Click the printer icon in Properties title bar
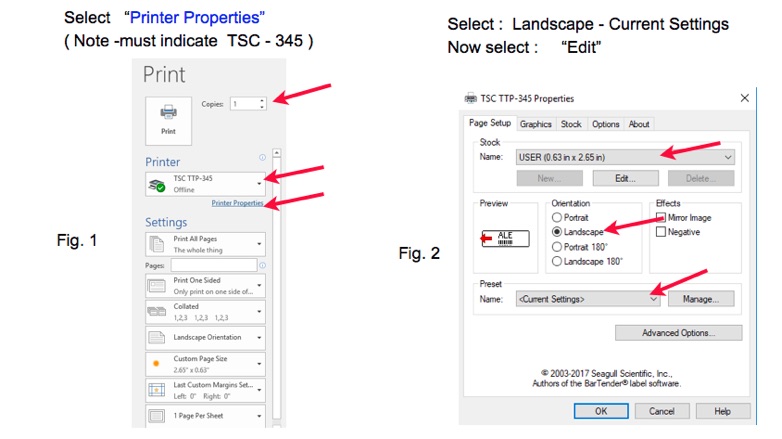This screenshot has width=782, height=439. click(x=470, y=98)
